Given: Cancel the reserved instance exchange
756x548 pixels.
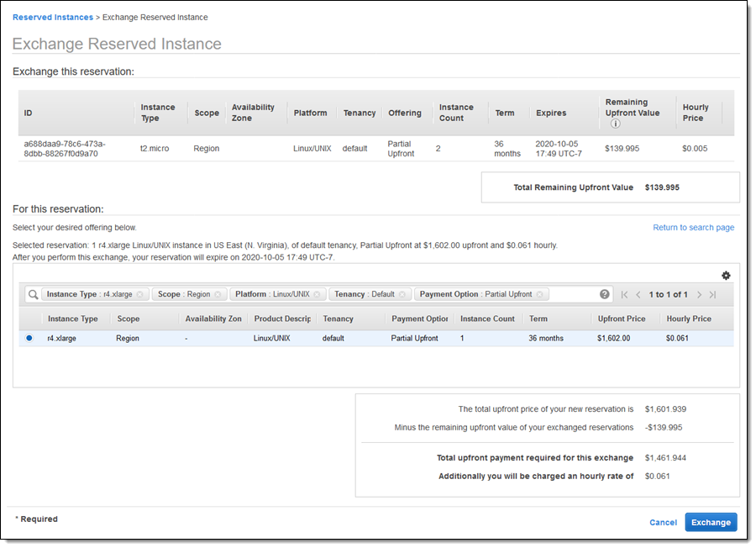Looking at the screenshot, I should (x=663, y=522).
